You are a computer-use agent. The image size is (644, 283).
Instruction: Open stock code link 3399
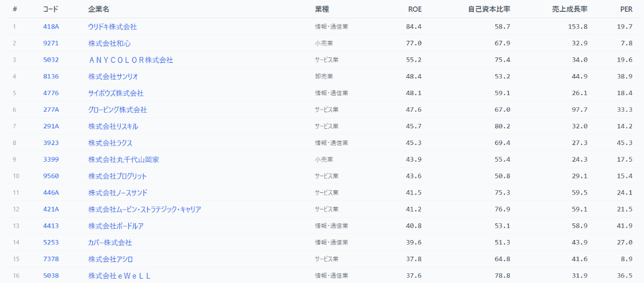click(51, 159)
